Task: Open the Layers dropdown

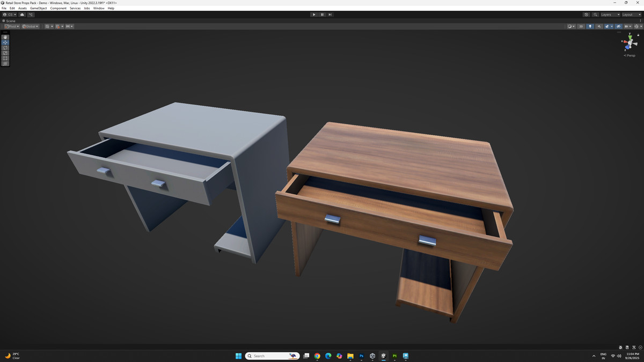Action: point(610,14)
